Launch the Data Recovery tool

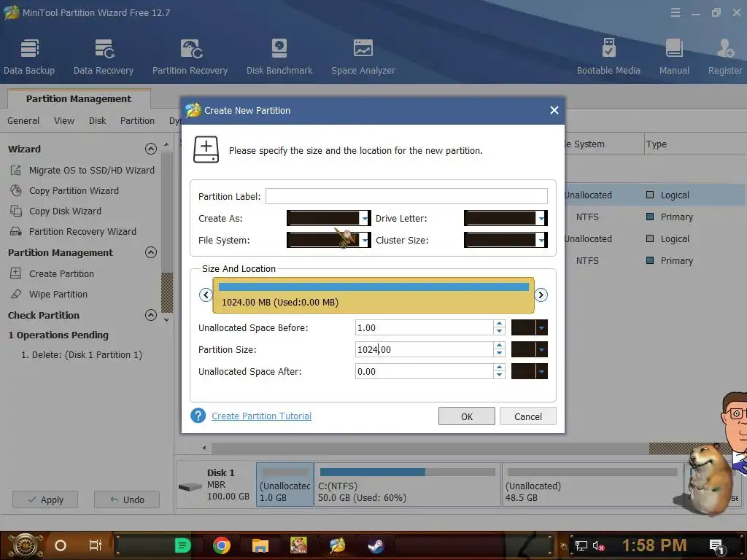104,57
